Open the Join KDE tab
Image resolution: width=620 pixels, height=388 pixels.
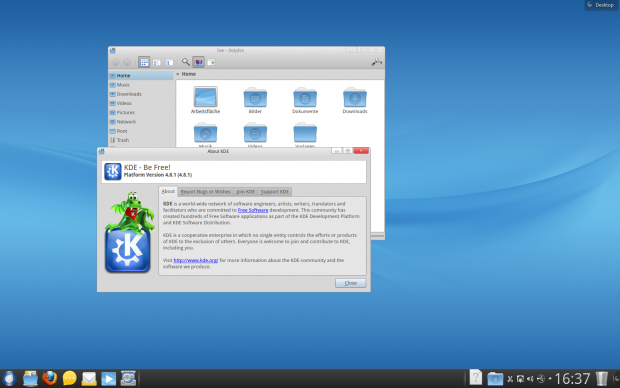(x=245, y=192)
